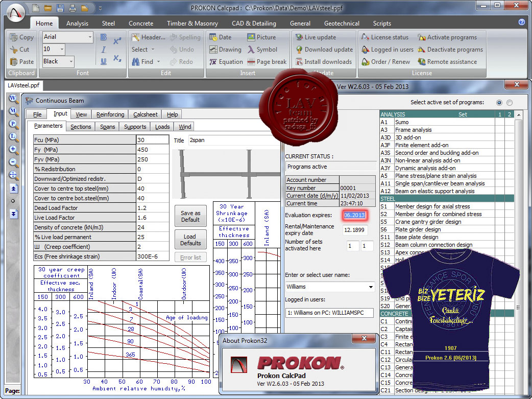Image resolution: width=532 pixels, height=399 pixels.
Task: Toggle Bold formatting
Action: (104, 37)
